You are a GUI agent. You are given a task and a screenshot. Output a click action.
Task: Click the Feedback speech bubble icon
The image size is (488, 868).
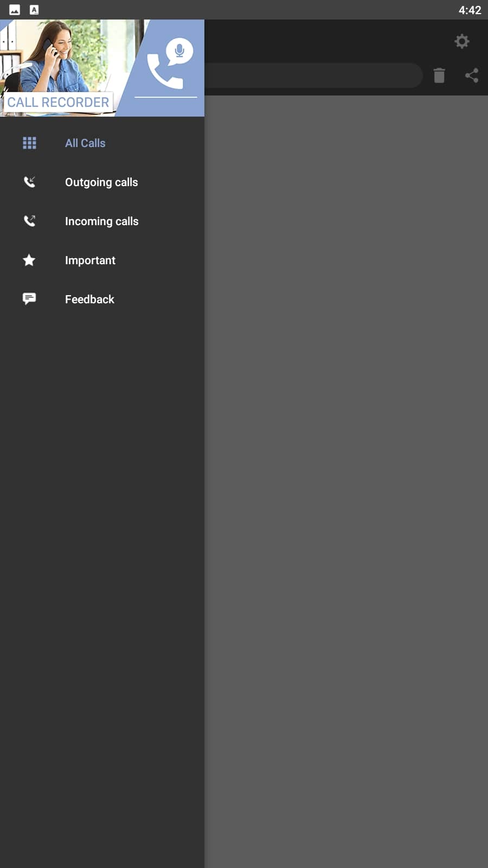[29, 299]
